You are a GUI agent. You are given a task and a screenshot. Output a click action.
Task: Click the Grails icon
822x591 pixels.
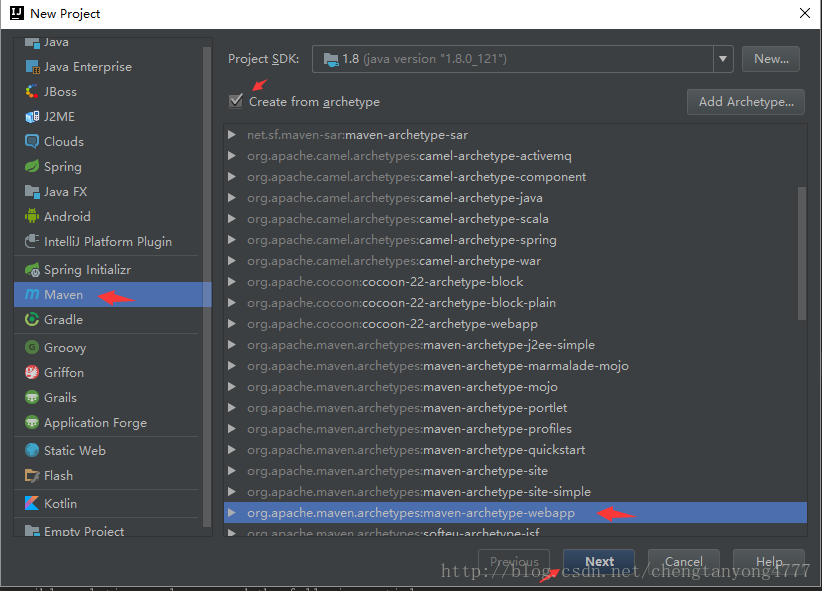[32, 397]
